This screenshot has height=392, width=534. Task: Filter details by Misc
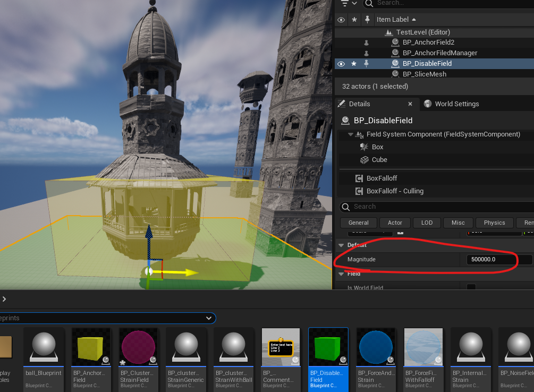pos(458,223)
